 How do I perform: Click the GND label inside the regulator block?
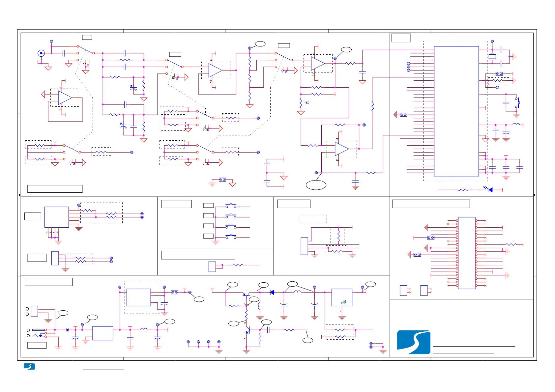coord(344,302)
